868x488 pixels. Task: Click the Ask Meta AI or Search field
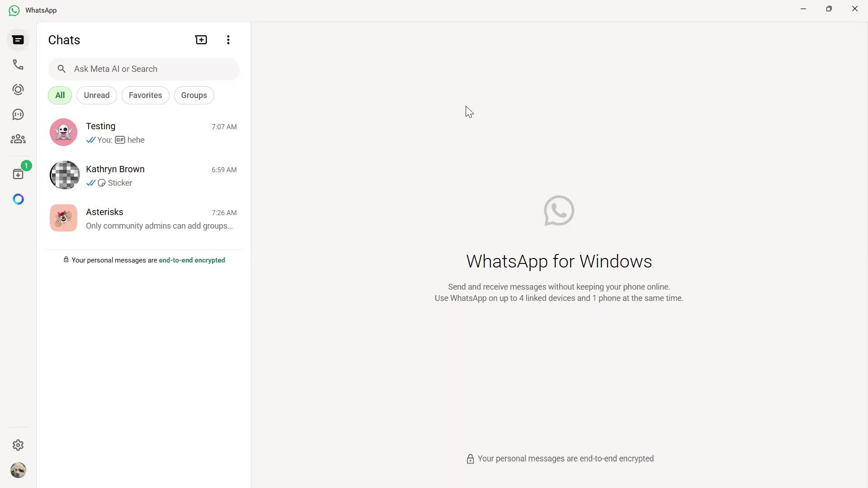[x=144, y=69]
